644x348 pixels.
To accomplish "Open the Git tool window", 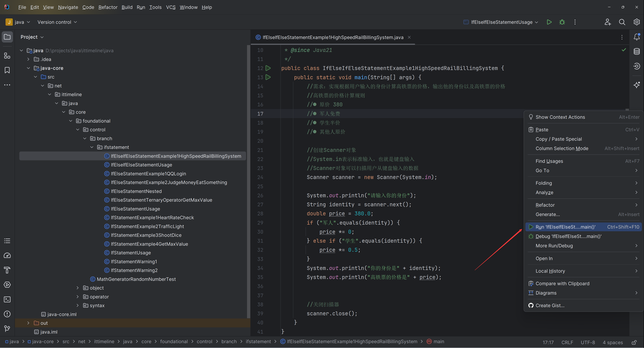I will [7, 329].
